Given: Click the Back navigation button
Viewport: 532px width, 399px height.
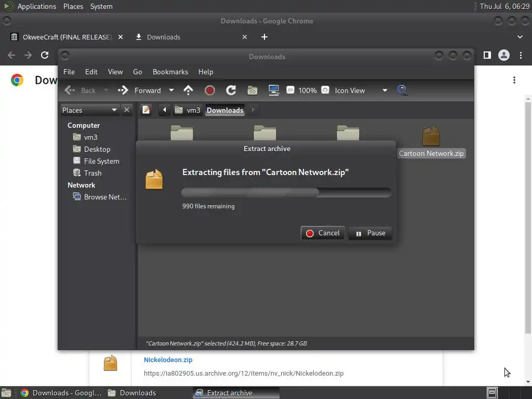Looking at the screenshot, I should (x=80, y=90).
